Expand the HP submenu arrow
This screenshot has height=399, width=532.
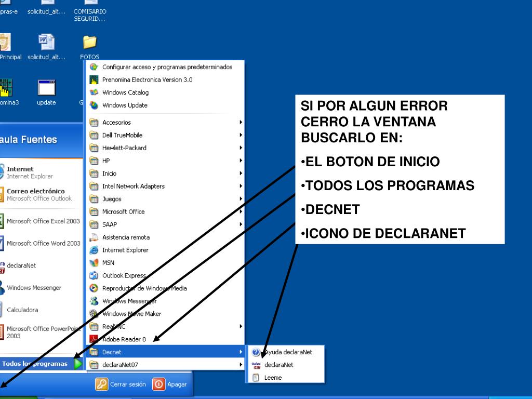(x=241, y=161)
